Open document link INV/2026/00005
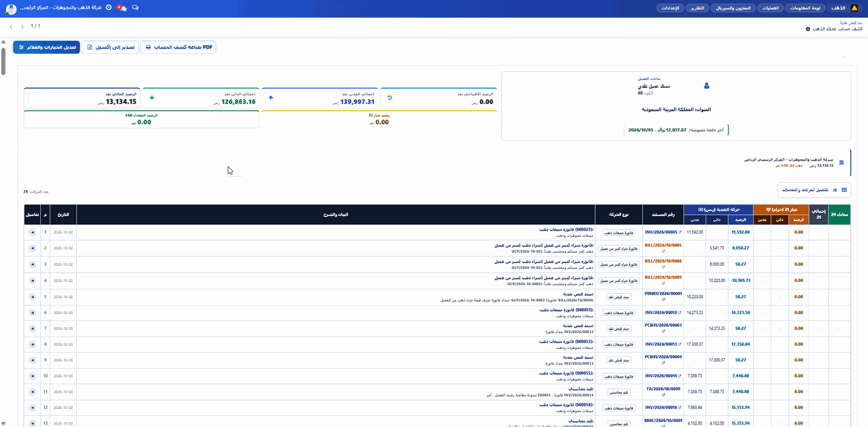Image resolution: width=868 pixels, height=427 pixels. pyautogui.click(x=662, y=232)
